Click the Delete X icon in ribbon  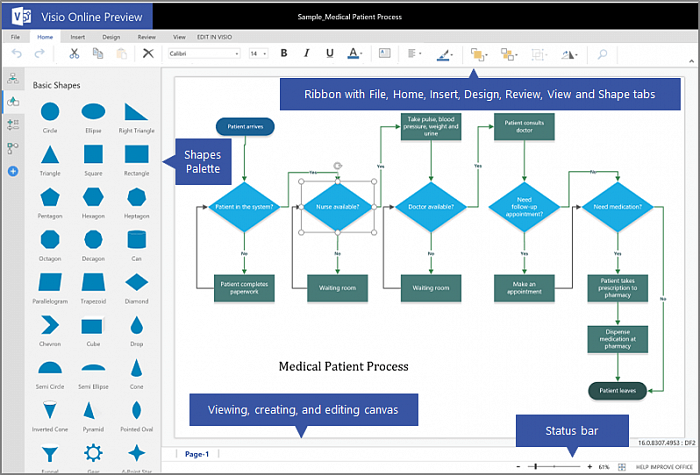tap(148, 53)
